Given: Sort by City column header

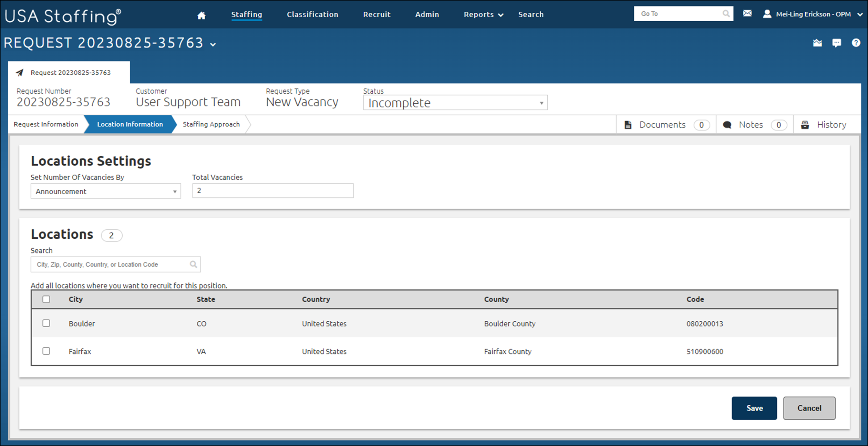Looking at the screenshot, I should [x=75, y=299].
